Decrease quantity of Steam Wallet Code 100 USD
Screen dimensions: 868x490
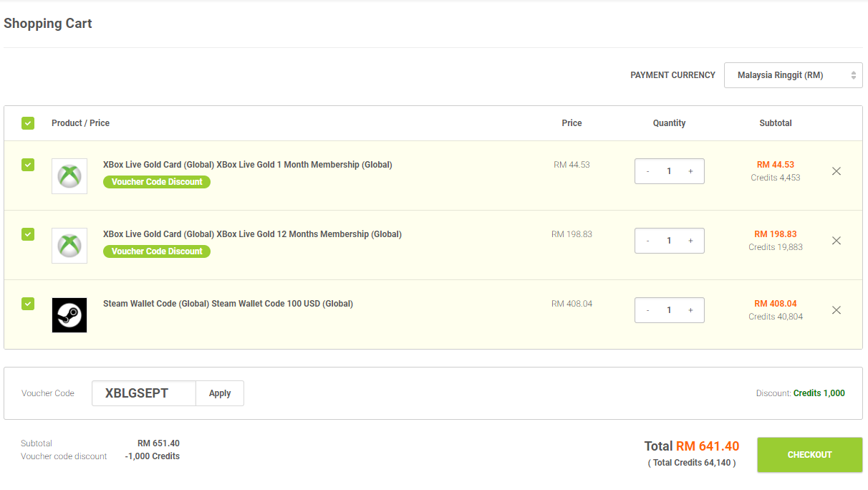coord(648,310)
